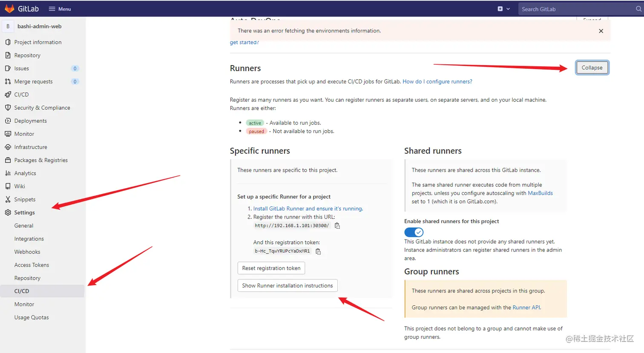Click the Security & Compliance shield icon

[x=8, y=108]
